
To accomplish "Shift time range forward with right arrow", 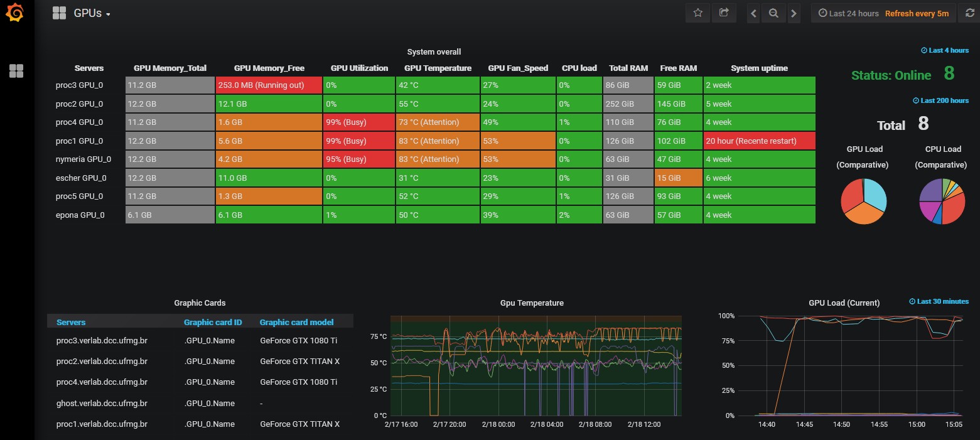I will tap(794, 13).
